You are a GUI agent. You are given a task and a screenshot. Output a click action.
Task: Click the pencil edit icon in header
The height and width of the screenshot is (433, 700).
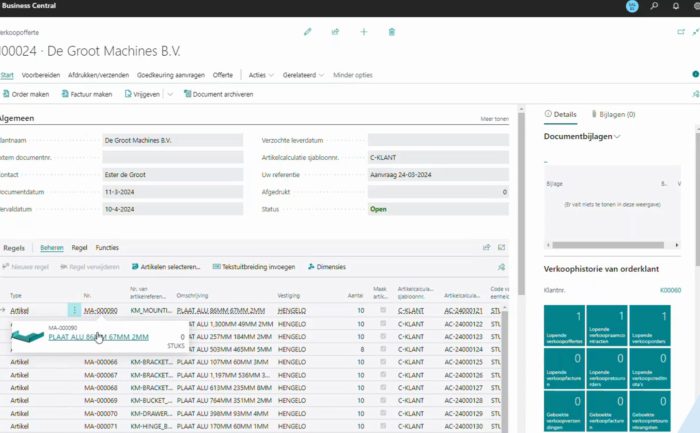click(x=308, y=32)
